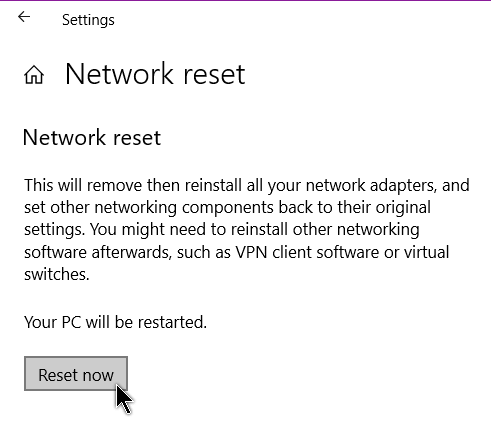This screenshot has height=443, width=491.
Task: Go to Settings home via house icon
Action: [x=34, y=75]
